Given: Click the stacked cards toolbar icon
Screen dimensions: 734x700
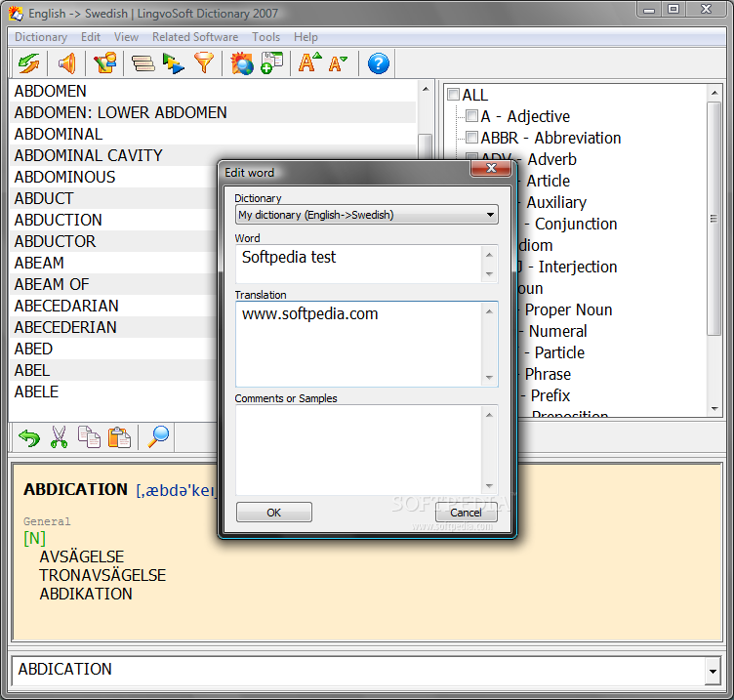Looking at the screenshot, I should [143, 63].
